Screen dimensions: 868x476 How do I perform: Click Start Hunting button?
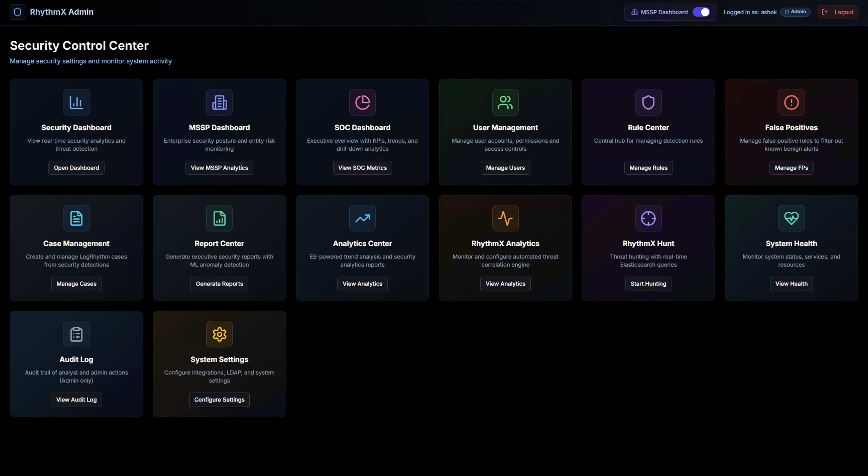tap(648, 284)
